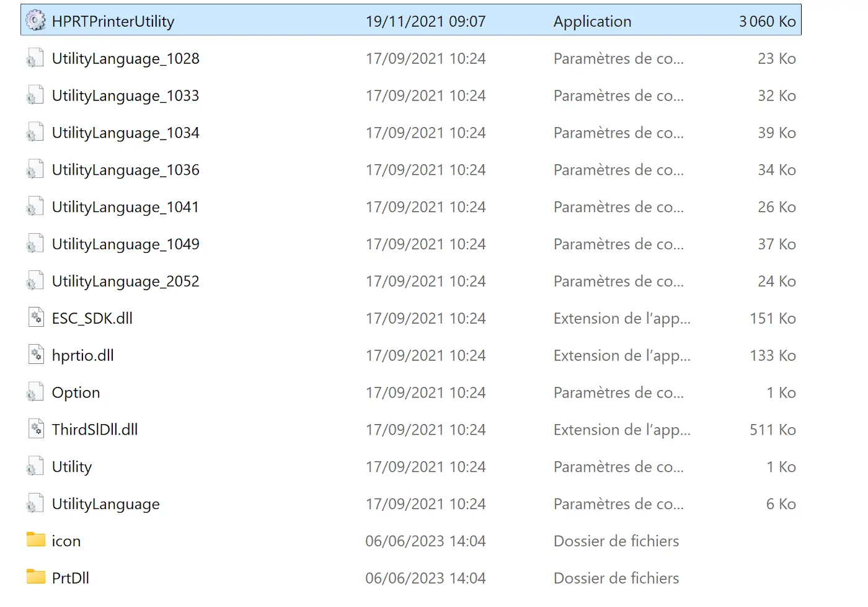Image resolution: width=868 pixels, height=607 pixels.
Task: Click the 1 Ko size in the Option row
Action: click(x=781, y=393)
